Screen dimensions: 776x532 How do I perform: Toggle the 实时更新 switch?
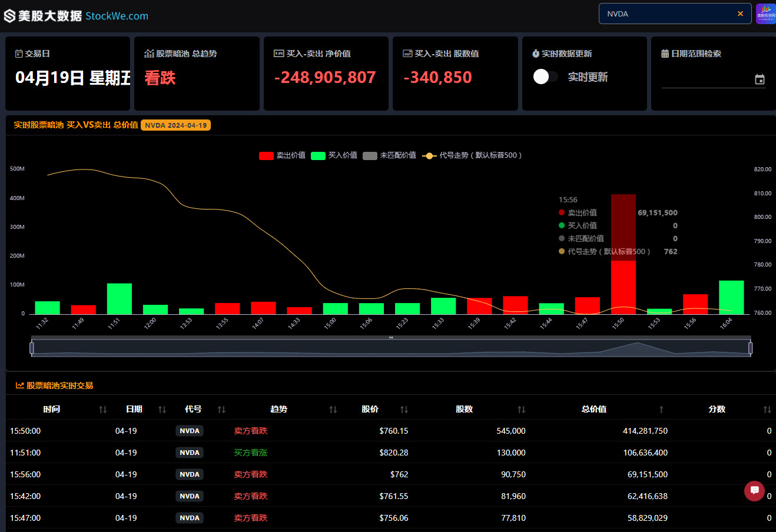coord(546,77)
